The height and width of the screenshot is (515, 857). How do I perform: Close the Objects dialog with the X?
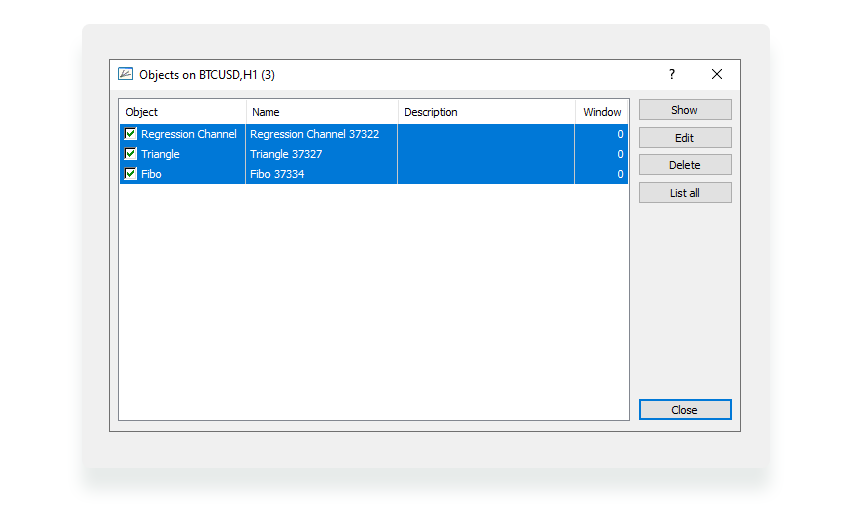[x=717, y=74]
